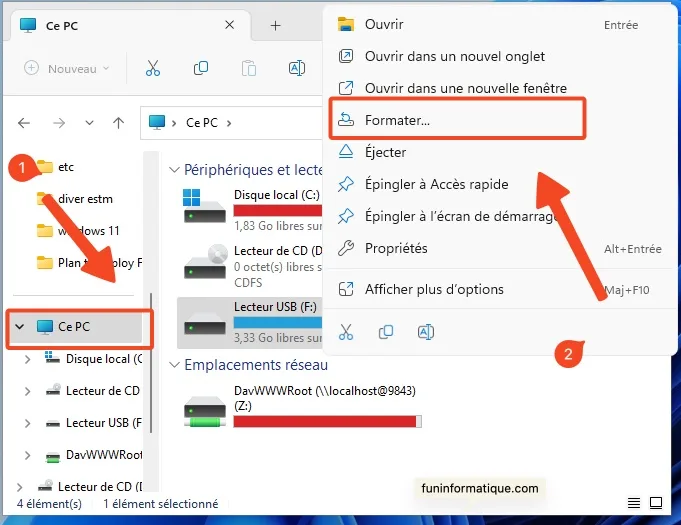Go up one folder level
This screenshot has height=525, width=681.
118,123
